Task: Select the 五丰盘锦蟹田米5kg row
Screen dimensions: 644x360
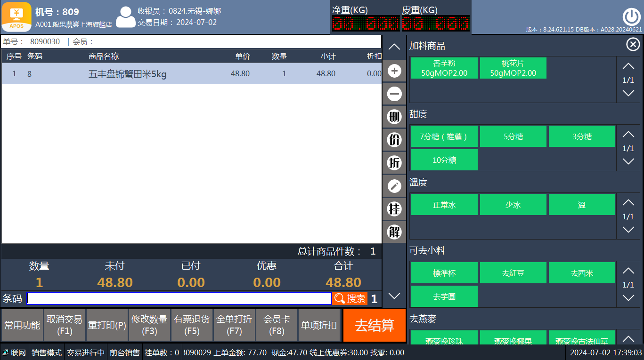Action: pyautogui.click(x=191, y=74)
